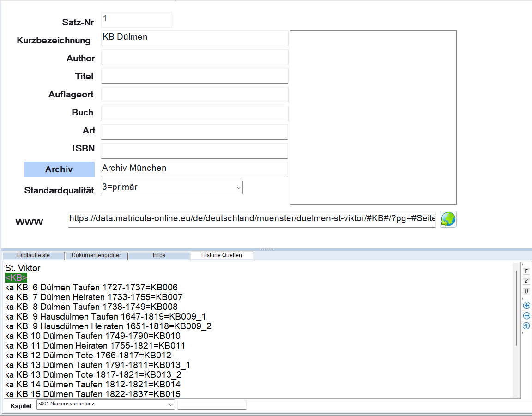Click the green <KB> tag
532x416 pixels.
click(x=16, y=277)
